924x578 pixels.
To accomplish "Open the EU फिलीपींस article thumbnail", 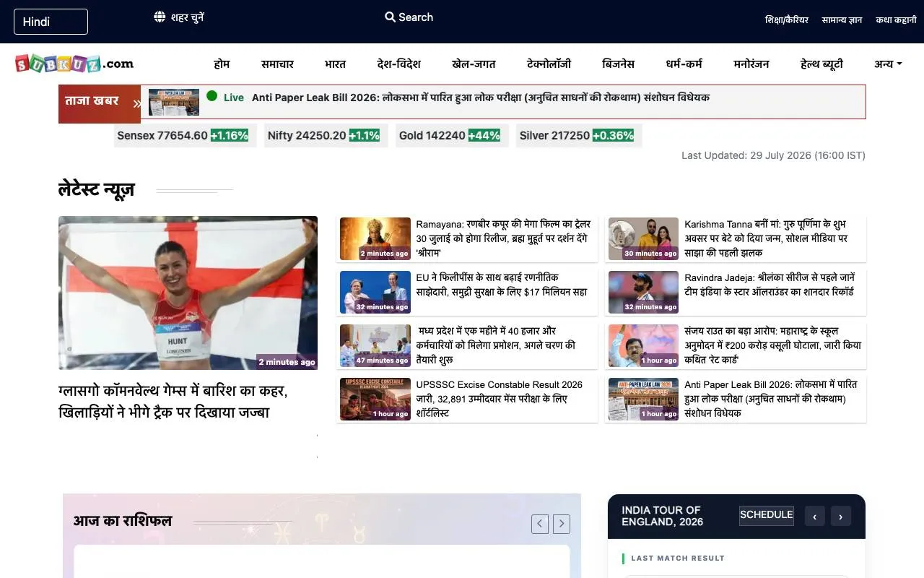I will coord(375,292).
